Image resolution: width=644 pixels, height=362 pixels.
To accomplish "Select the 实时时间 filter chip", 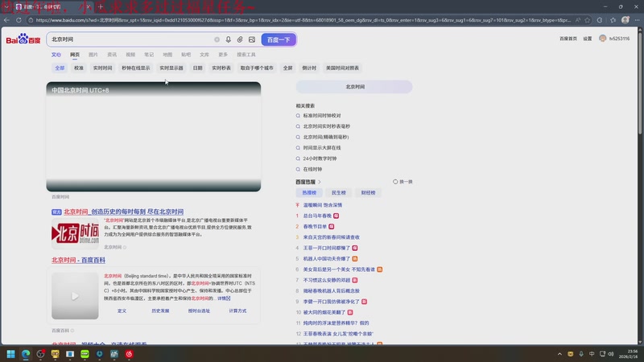I will point(103,68).
